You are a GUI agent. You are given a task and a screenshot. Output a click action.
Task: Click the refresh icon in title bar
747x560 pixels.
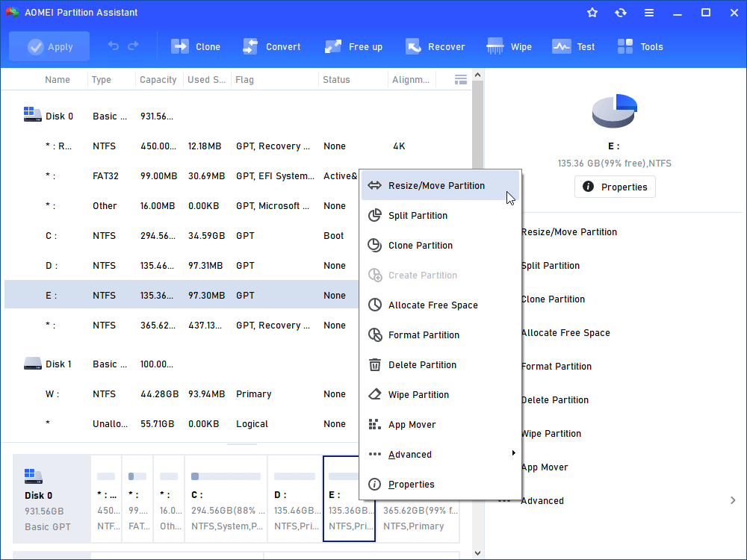[x=621, y=13]
